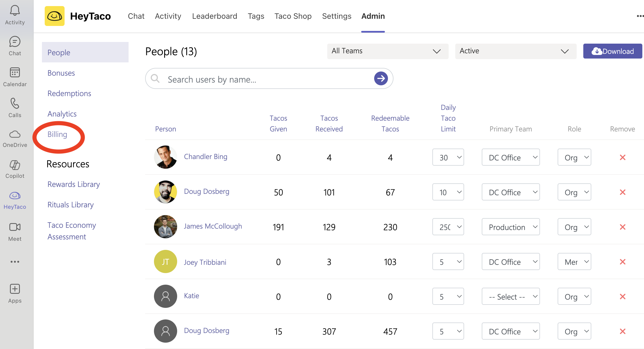This screenshot has height=349, width=644.
Task: Open Joey Tribbiani's profile link
Action: coord(205,262)
